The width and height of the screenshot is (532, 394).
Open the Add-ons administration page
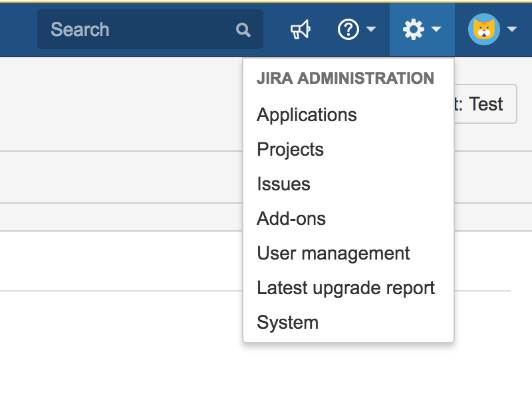pyautogui.click(x=291, y=219)
